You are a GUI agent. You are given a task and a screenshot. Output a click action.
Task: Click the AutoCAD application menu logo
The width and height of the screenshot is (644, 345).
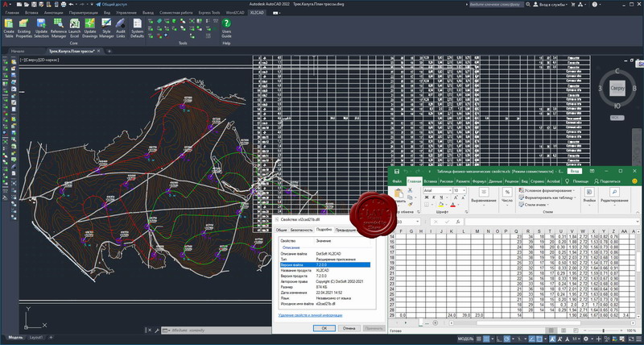tap(5, 4)
